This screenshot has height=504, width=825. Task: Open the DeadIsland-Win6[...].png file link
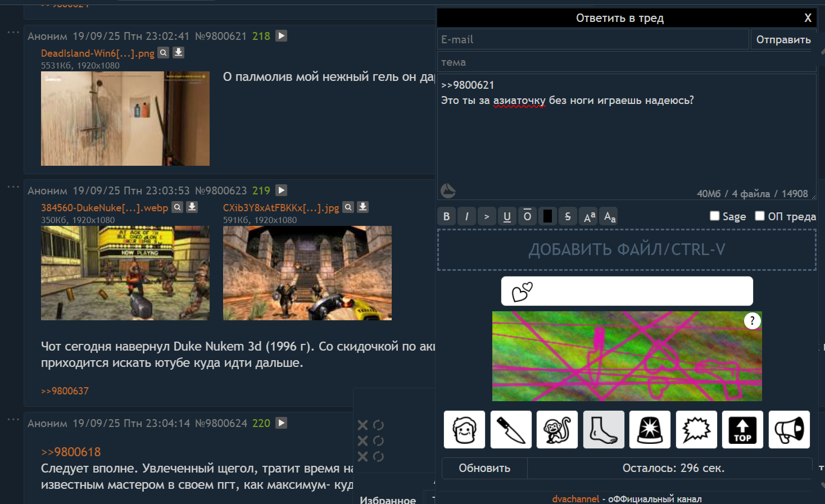[x=98, y=53]
